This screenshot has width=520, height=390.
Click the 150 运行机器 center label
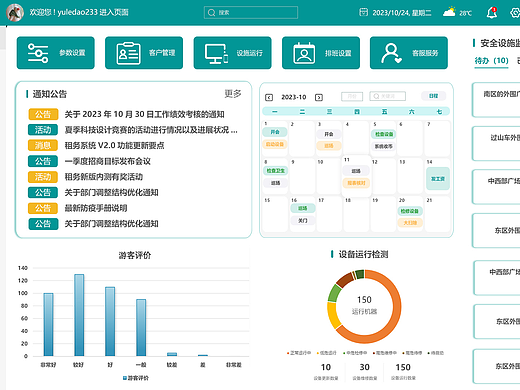[364, 305]
